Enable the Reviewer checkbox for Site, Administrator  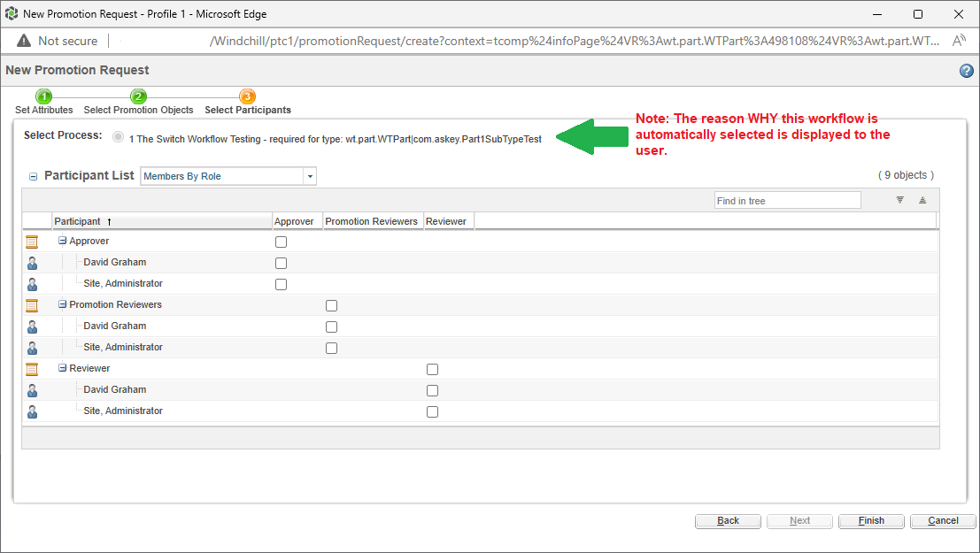coord(432,411)
